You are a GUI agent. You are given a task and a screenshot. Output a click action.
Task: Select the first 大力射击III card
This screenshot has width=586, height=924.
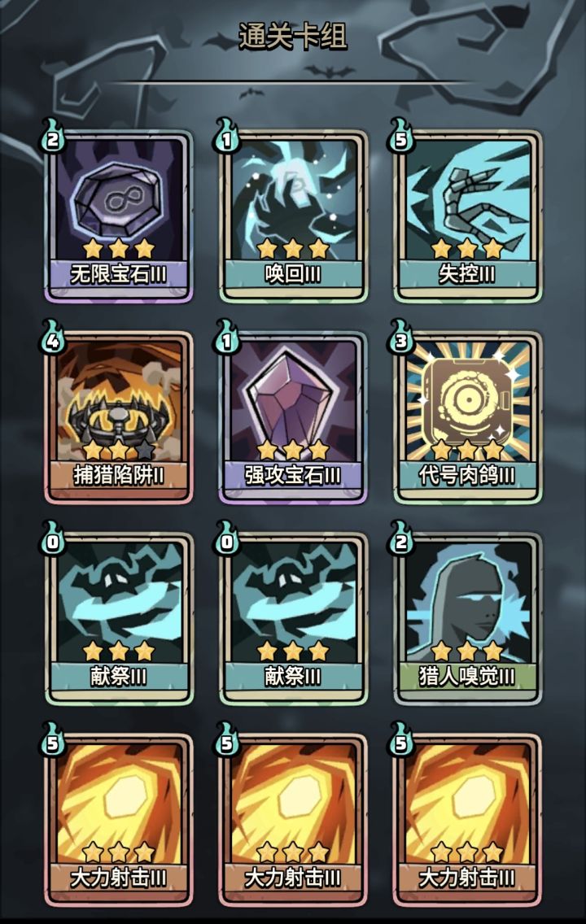tap(119, 821)
